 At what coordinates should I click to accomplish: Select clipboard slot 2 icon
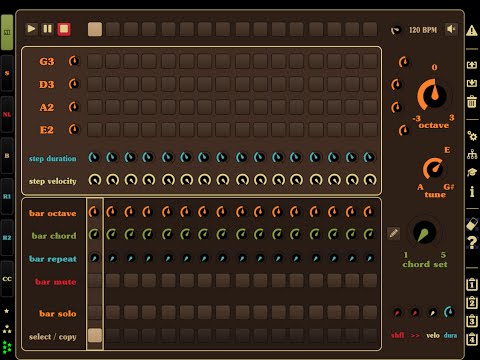pyautogui.click(x=472, y=303)
